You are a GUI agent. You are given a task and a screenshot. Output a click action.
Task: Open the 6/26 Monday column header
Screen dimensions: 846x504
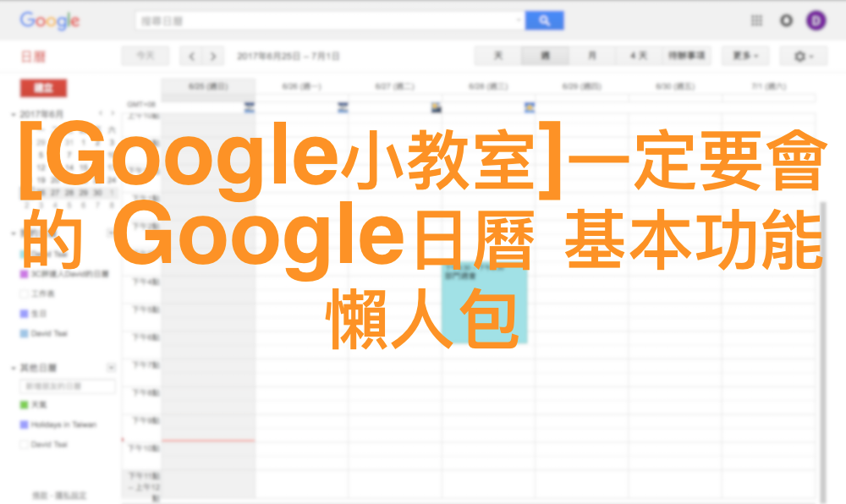[302, 86]
